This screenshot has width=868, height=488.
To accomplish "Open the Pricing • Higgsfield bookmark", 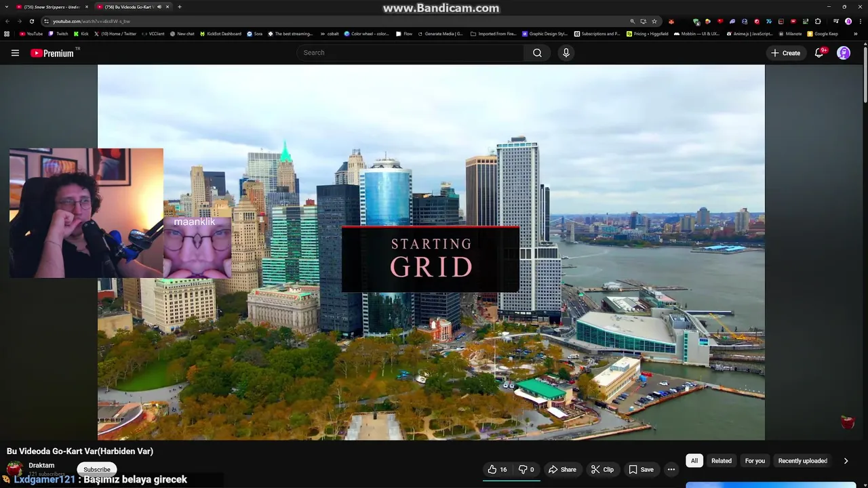I will 648,33.
